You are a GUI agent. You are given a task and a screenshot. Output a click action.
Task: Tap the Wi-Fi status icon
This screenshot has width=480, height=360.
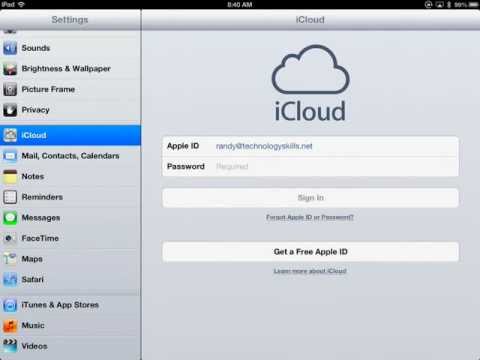[22, 4]
